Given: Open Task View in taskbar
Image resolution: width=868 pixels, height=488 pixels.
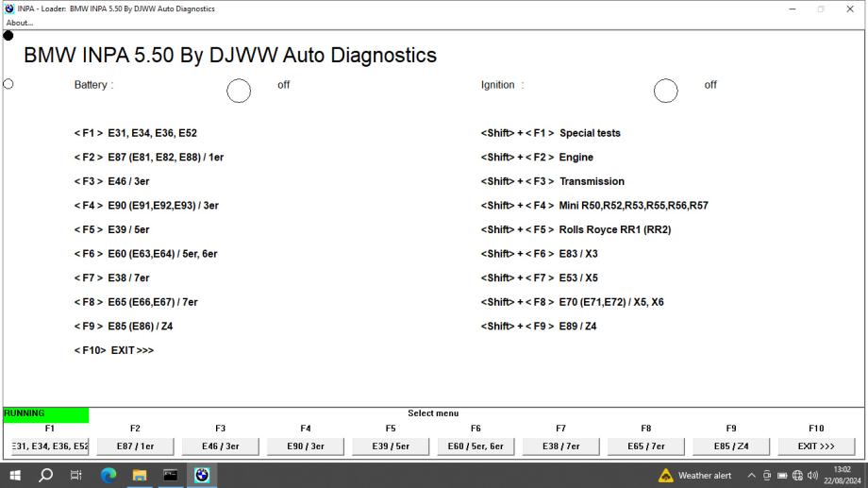Looking at the screenshot, I should click(x=76, y=476).
